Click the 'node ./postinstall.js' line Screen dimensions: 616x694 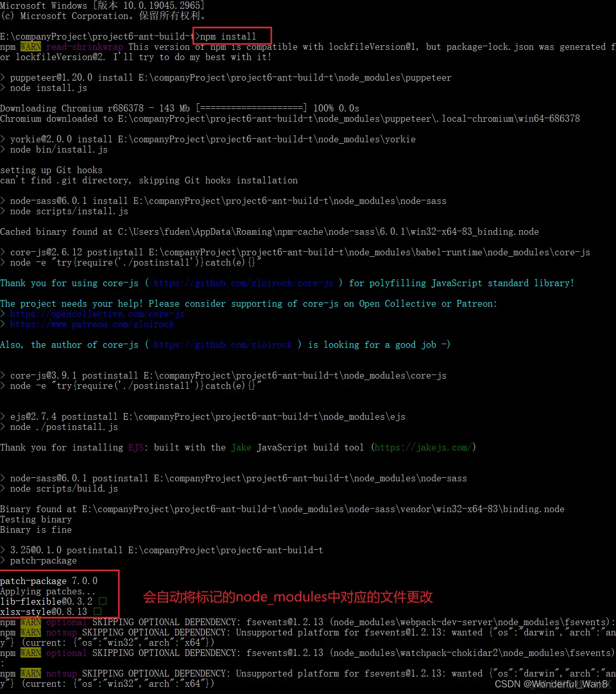tap(59, 427)
